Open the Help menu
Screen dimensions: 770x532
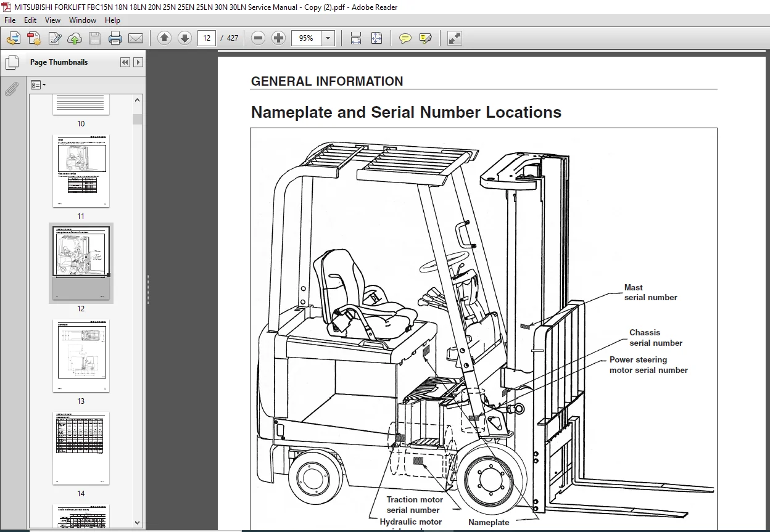pyautogui.click(x=112, y=20)
